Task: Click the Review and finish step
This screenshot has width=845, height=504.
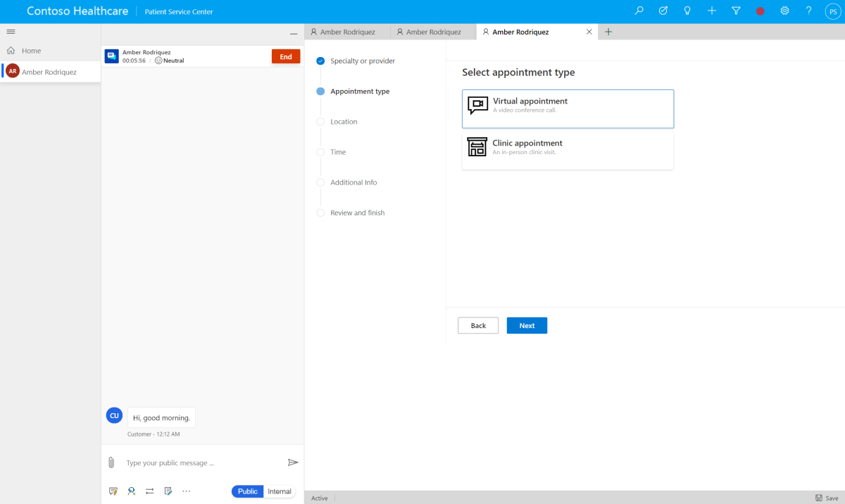Action: click(357, 213)
